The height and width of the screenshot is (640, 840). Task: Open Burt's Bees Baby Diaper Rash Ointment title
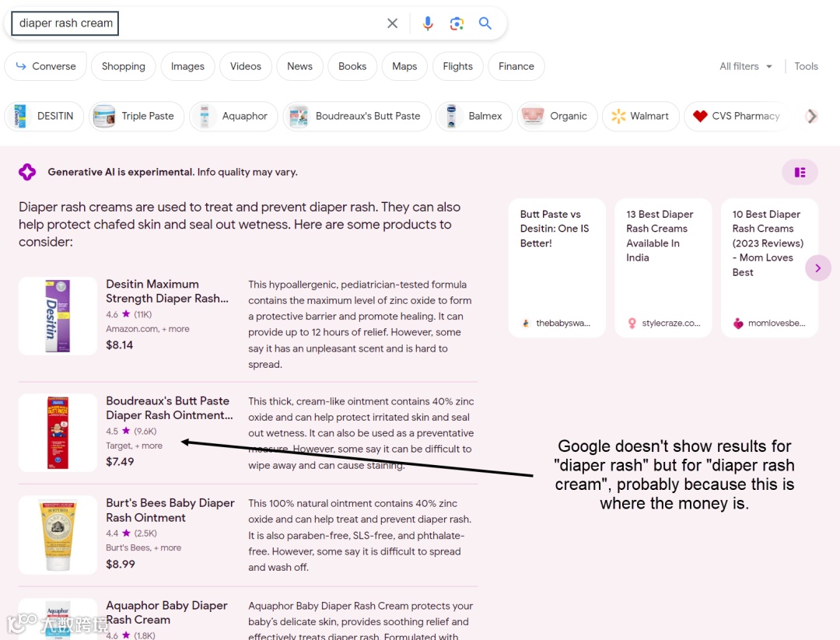(x=170, y=510)
